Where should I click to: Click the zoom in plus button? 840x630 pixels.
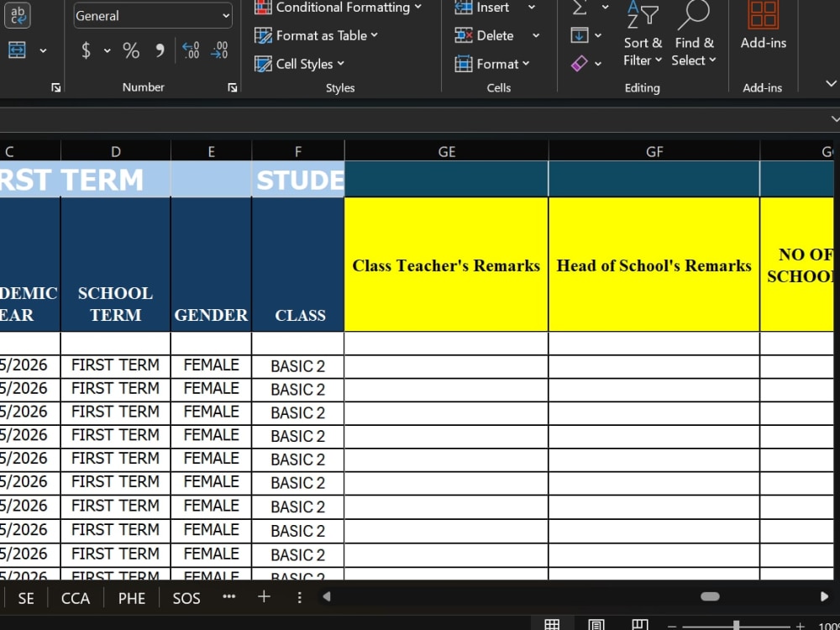pyautogui.click(x=800, y=626)
